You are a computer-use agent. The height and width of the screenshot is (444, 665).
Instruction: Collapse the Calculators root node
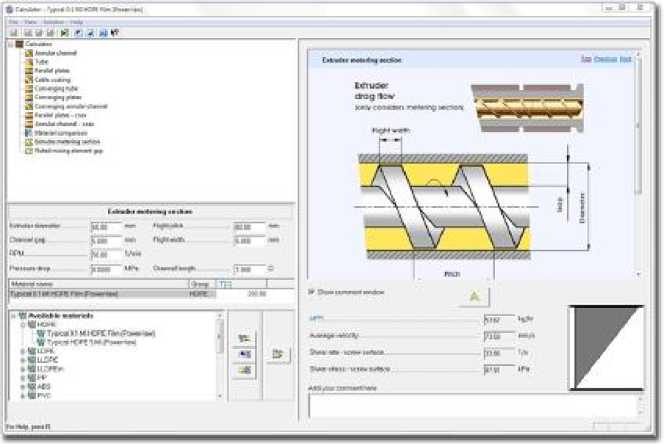point(11,44)
